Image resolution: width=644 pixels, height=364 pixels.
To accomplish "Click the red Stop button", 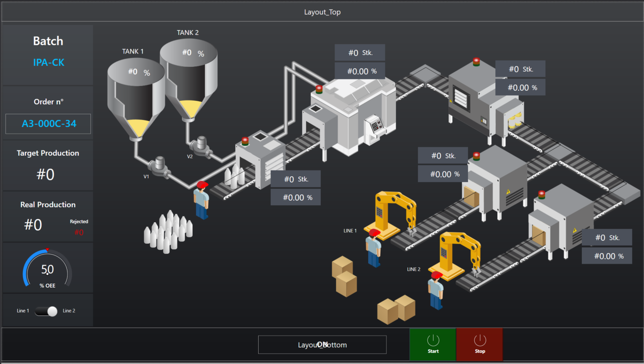I will coord(480,344).
